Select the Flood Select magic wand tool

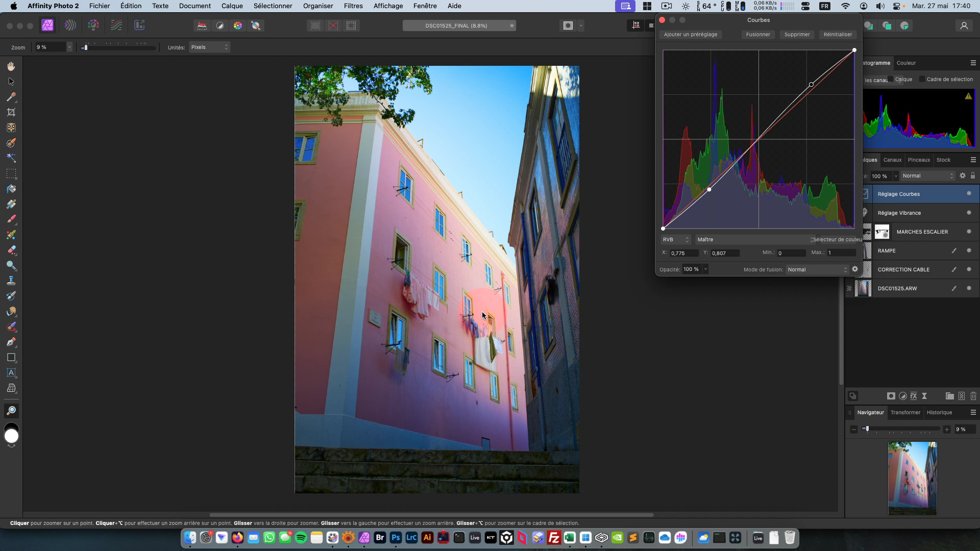pyautogui.click(x=11, y=158)
